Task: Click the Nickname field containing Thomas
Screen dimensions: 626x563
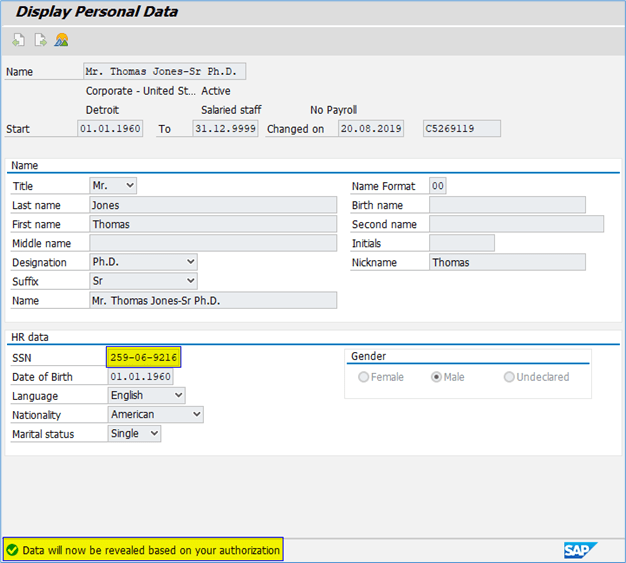Action: pos(507,262)
